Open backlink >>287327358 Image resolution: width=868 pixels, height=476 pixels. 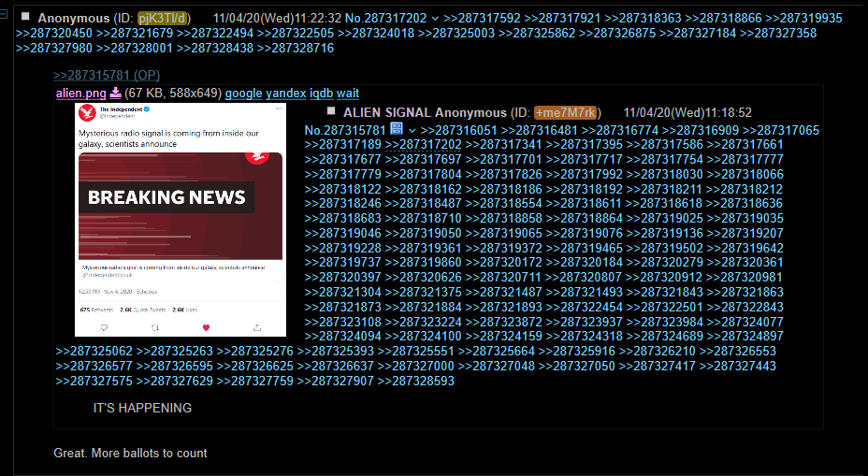(x=778, y=34)
